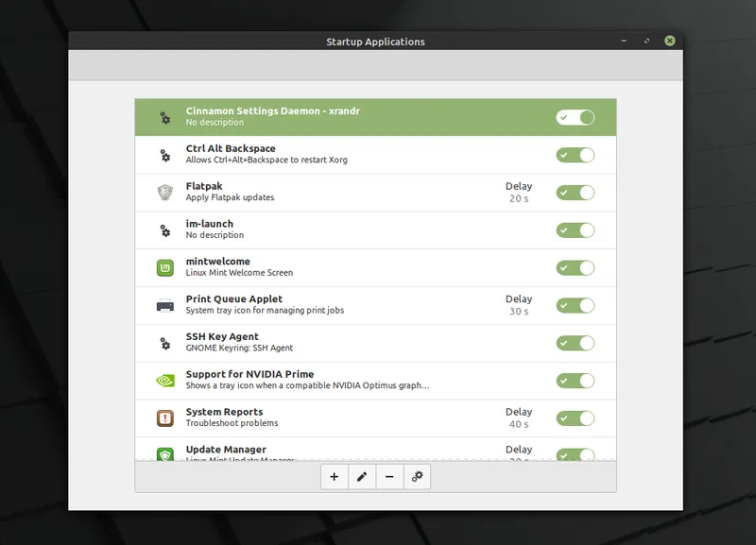Disable Cinnamon Settings Daemon - xrandr toggle
Image resolution: width=756 pixels, height=545 pixels.
pos(576,117)
